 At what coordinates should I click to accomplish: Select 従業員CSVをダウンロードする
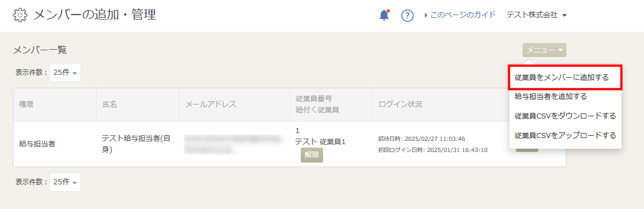tap(565, 116)
